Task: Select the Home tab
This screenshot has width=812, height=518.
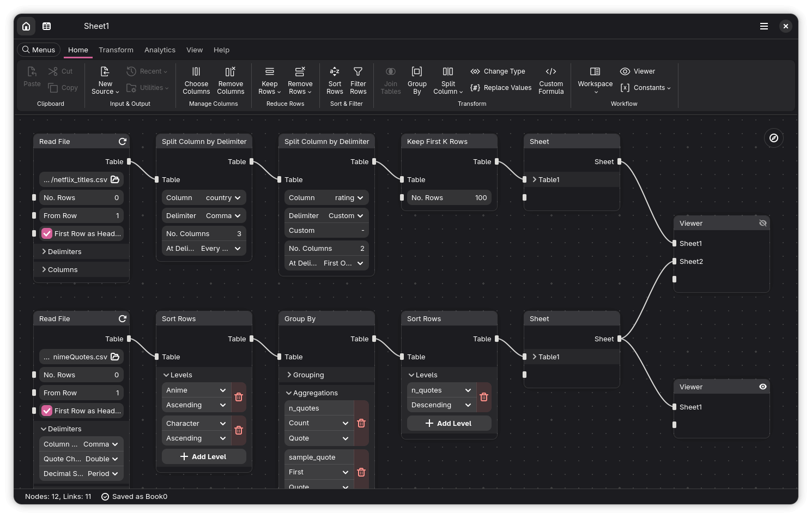Action: (x=78, y=50)
